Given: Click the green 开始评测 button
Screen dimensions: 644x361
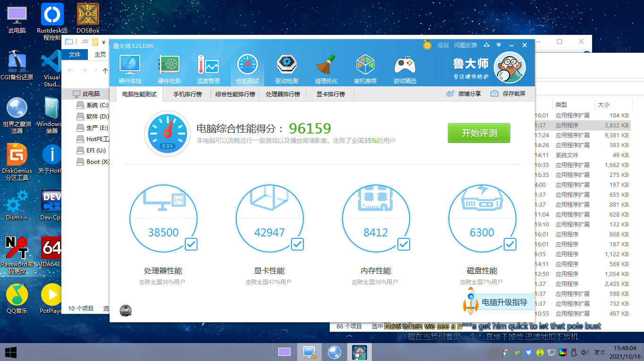Looking at the screenshot, I should point(479,133).
